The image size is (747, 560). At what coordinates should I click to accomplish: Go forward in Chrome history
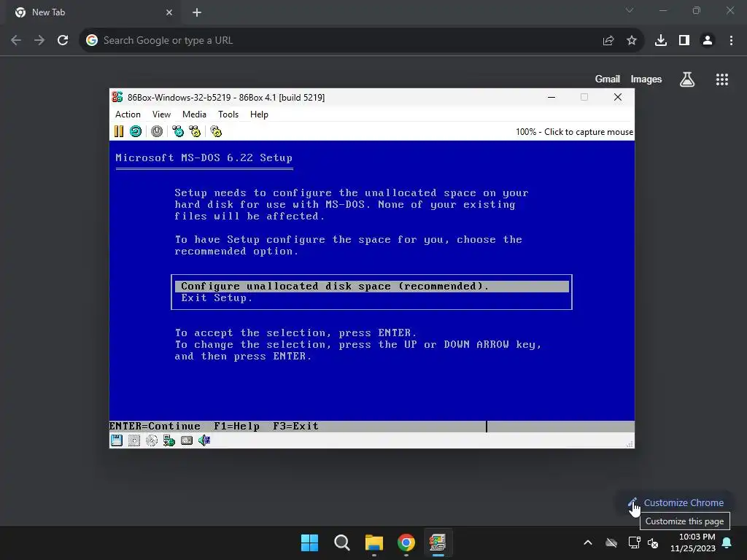click(x=39, y=41)
